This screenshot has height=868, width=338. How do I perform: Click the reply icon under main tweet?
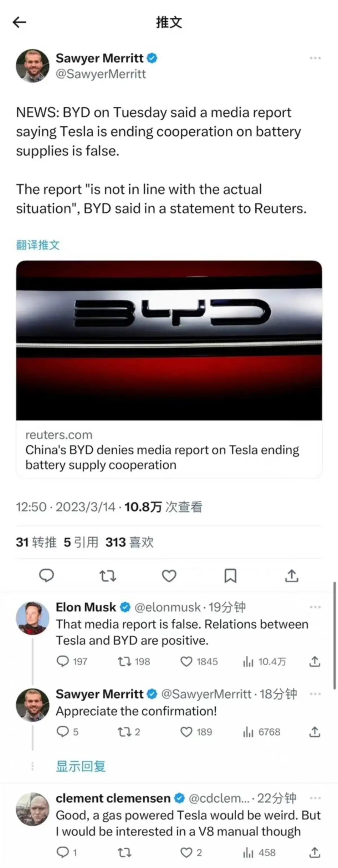click(x=46, y=576)
